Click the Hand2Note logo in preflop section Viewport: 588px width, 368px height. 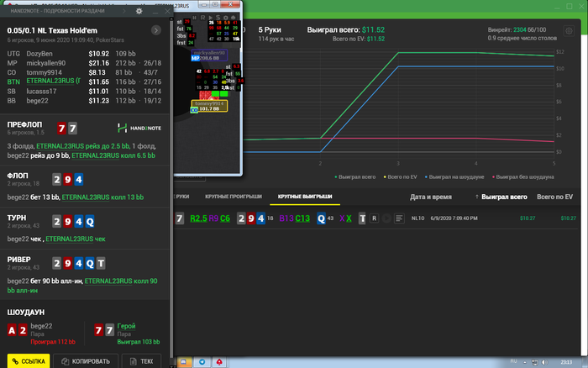[x=139, y=128]
